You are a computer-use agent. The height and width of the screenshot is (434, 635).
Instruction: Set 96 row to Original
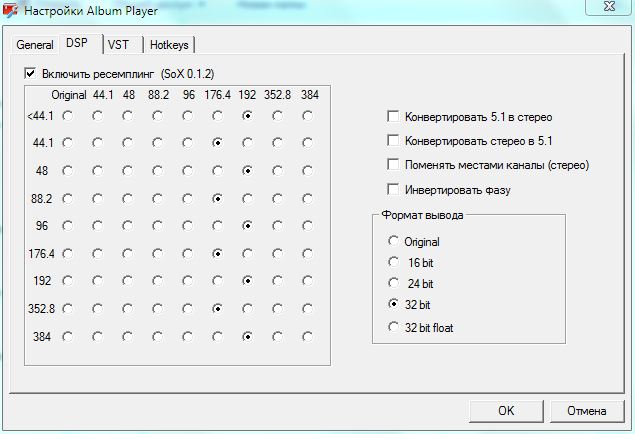68,226
